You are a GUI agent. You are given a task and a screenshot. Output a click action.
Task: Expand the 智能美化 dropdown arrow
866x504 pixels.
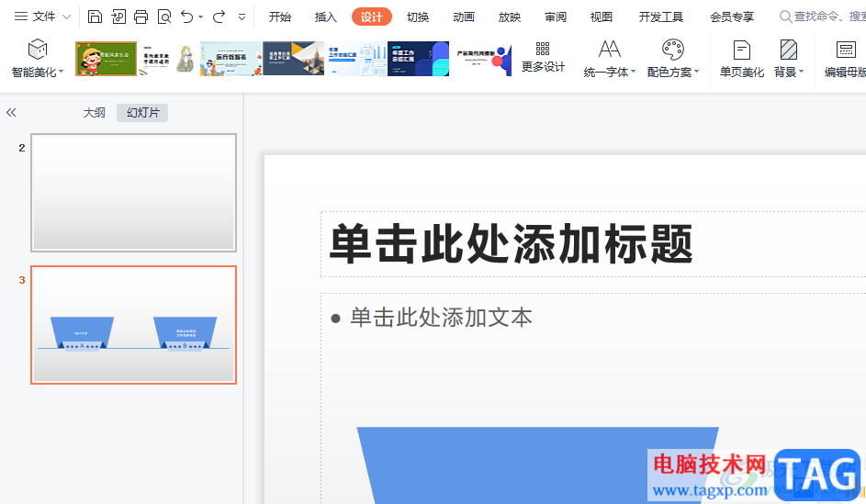pyautogui.click(x=62, y=72)
